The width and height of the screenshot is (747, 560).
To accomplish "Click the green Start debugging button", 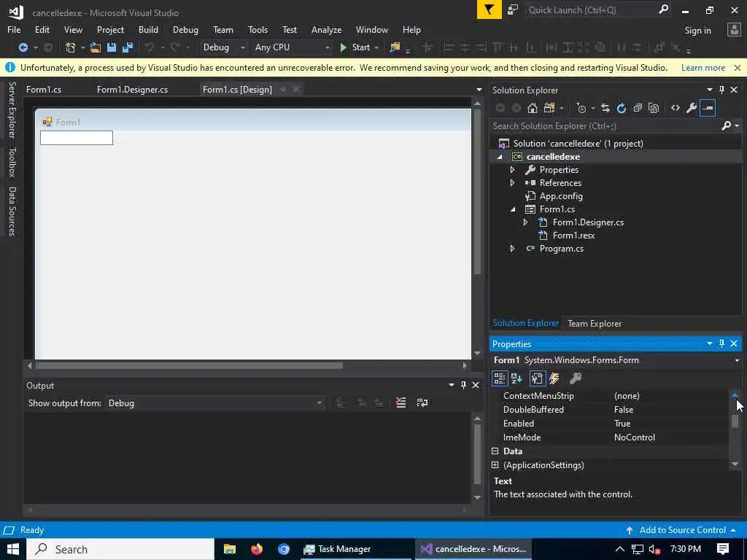I will point(355,47).
